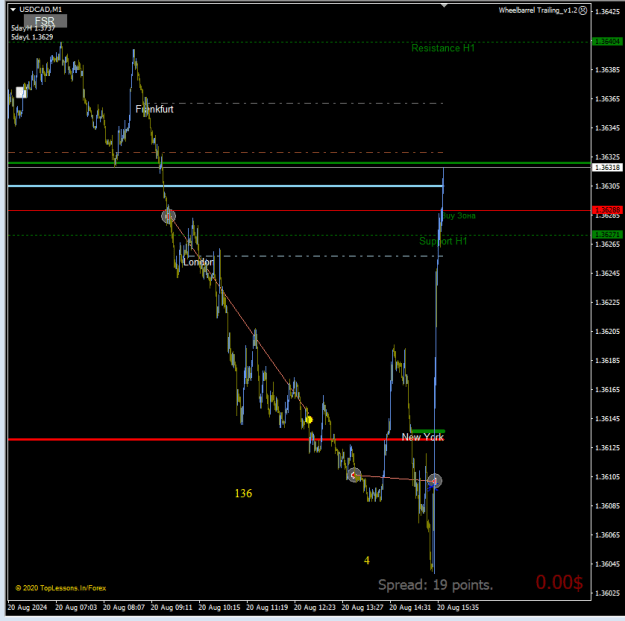The width and height of the screenshot is (625, 621).
Task: Click the Frankfurt session label
Action: pyautogui.click(x=154, y=109)
